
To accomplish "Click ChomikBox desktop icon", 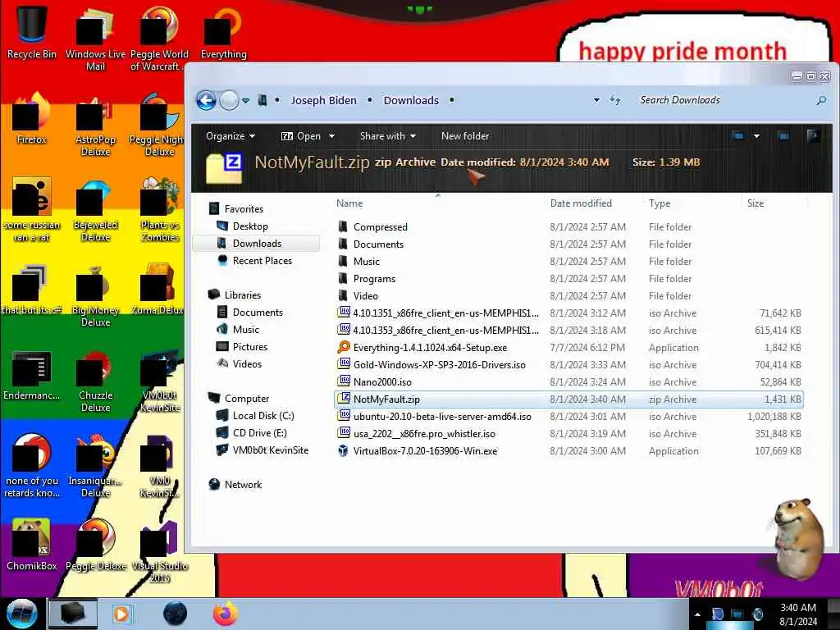I will [32, 546].
